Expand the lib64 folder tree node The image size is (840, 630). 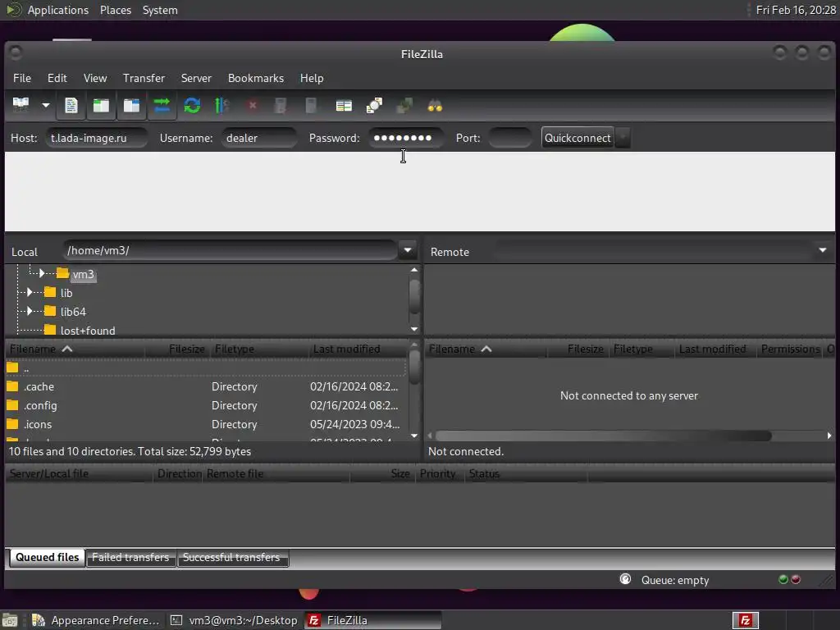30,311
